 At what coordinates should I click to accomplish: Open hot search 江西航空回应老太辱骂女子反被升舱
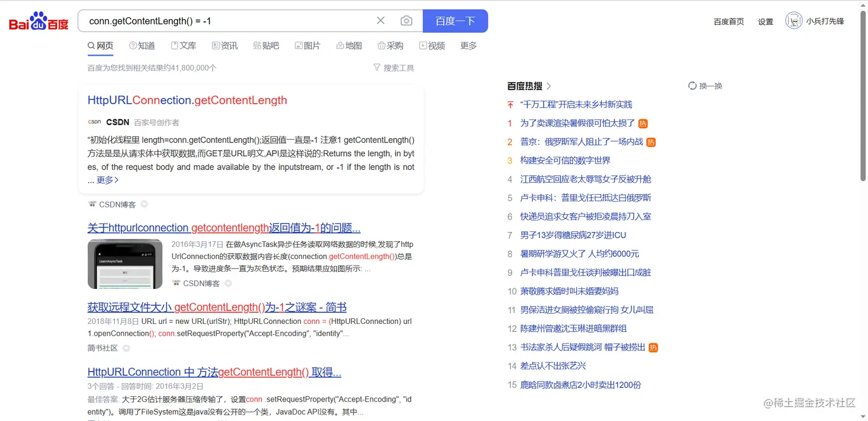586,179
